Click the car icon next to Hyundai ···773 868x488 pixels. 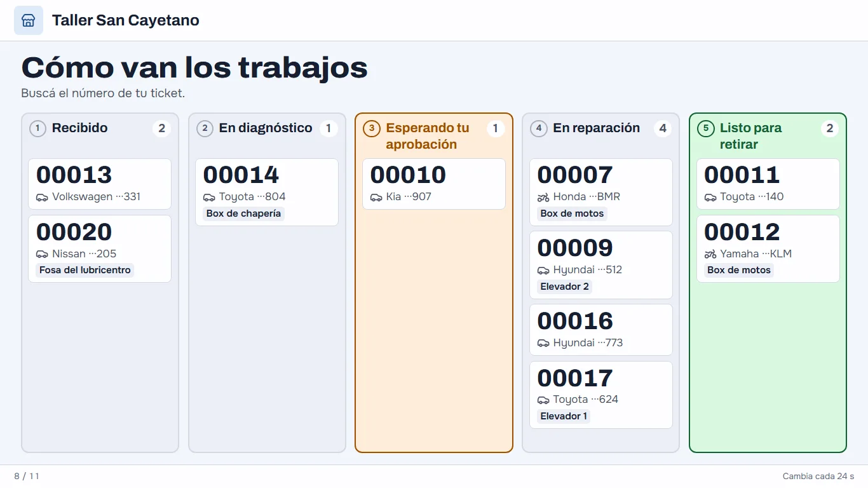coord(543,343)
